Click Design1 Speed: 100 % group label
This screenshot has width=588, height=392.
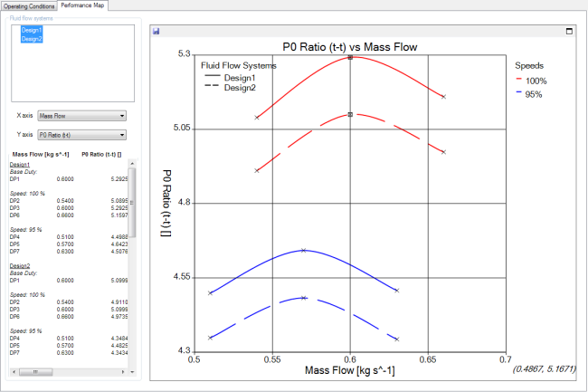coord(27,193)
